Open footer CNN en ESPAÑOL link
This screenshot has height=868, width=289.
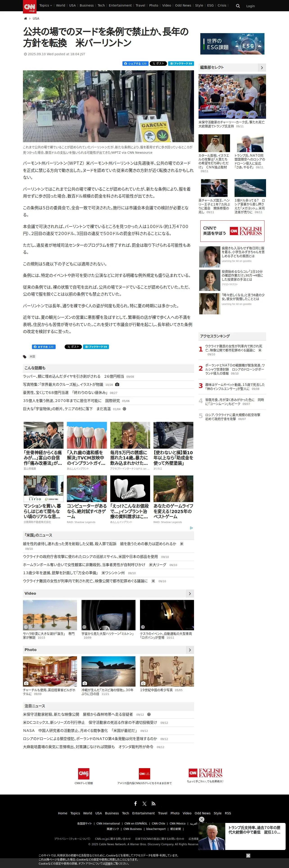pos(136,824)
